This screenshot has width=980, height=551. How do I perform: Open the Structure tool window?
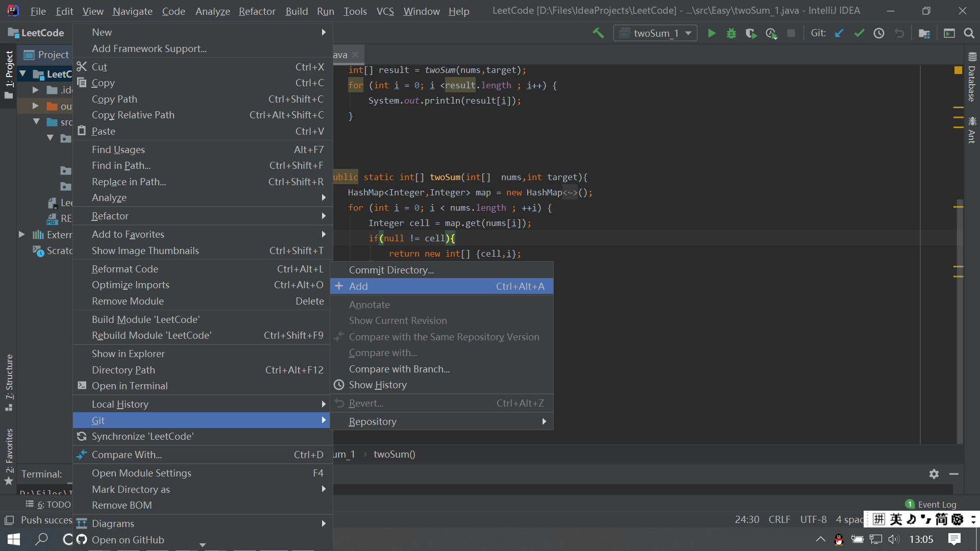(9, 383)
